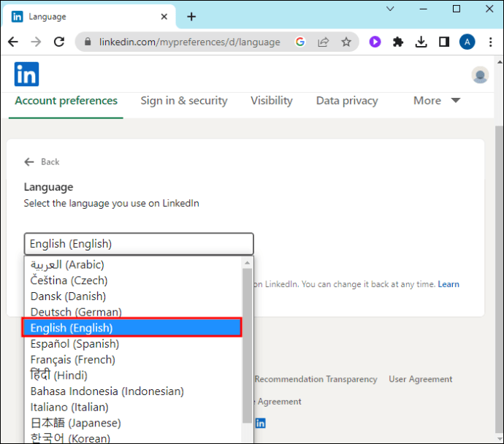
Task: Expand the More dropdown menu
Action: point(437,101)
